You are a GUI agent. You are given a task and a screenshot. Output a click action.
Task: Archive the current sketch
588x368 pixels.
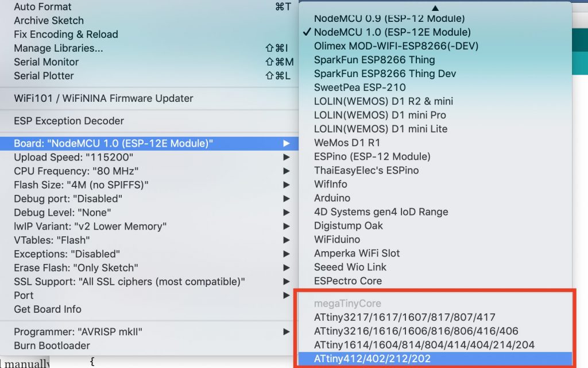[48, 20]
